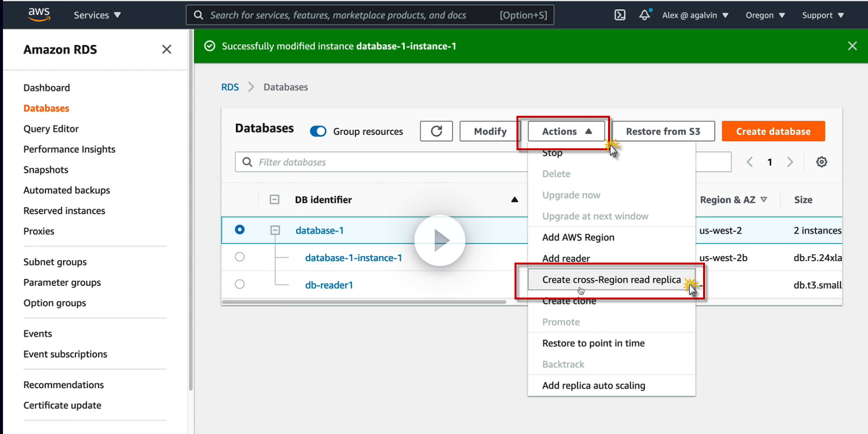
Task: Collapse the database-1 cluster tree
Action: coord(275,230)
